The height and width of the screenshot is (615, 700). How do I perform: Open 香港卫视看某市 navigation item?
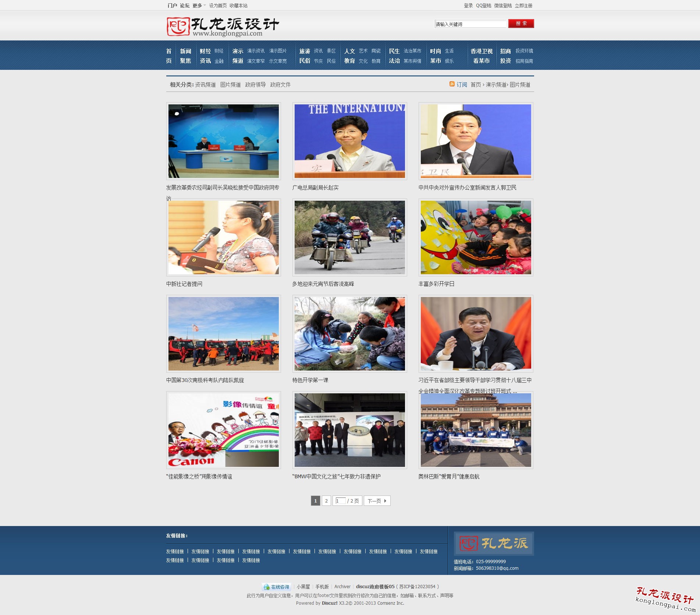point(482,56)
